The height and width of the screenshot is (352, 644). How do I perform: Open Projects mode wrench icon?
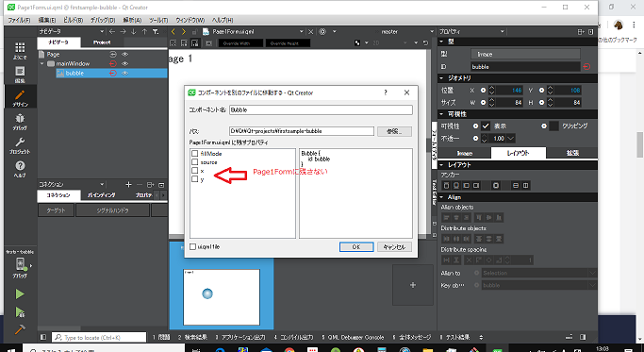[x=20, y=142]
